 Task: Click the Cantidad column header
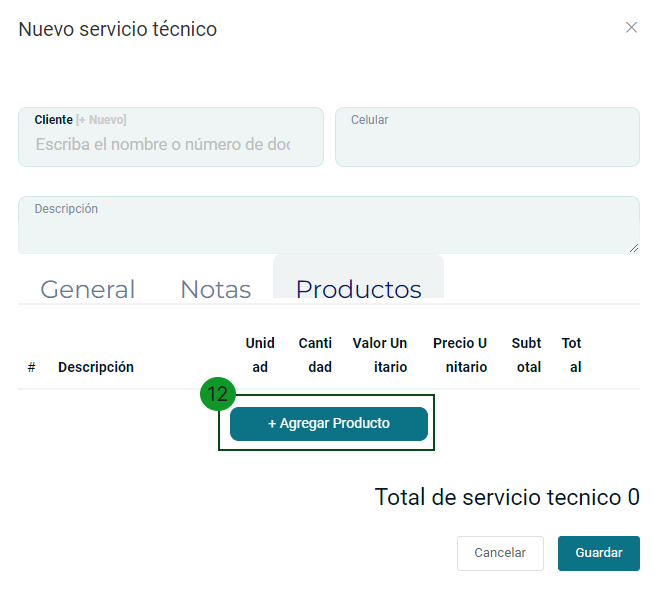[x=316, y=355]
